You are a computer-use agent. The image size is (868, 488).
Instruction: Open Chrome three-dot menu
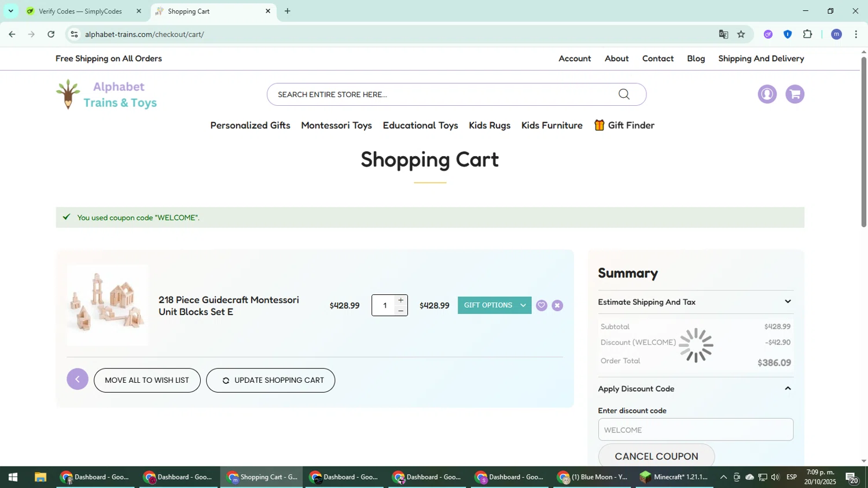pos(856,34)
